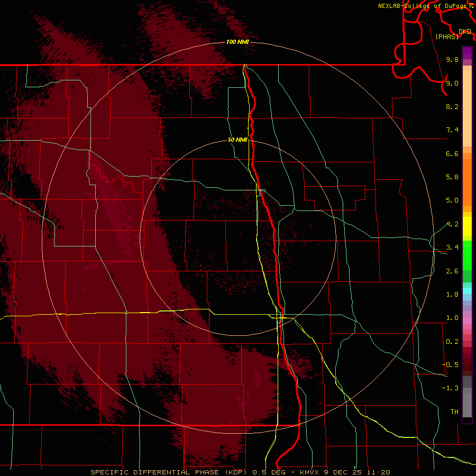This screenshot has height=476, width=476.
Task: Select the -0.5 scale value
Action: [450, 365]
